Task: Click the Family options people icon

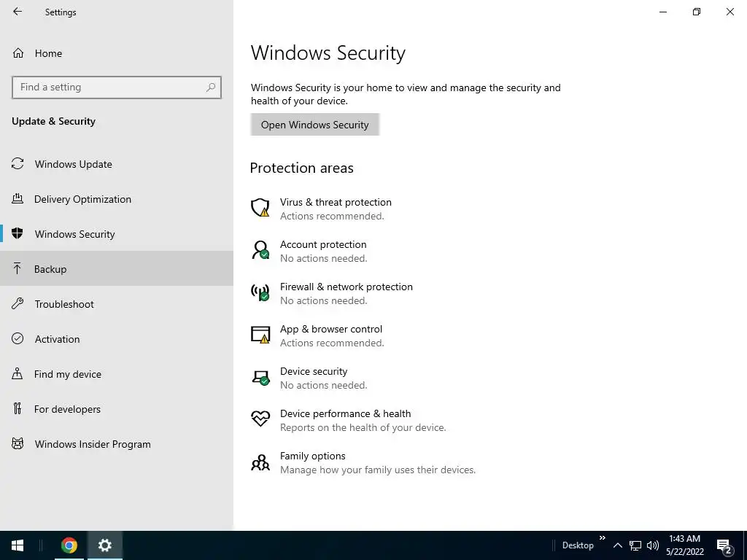Action: coord(260,462)
